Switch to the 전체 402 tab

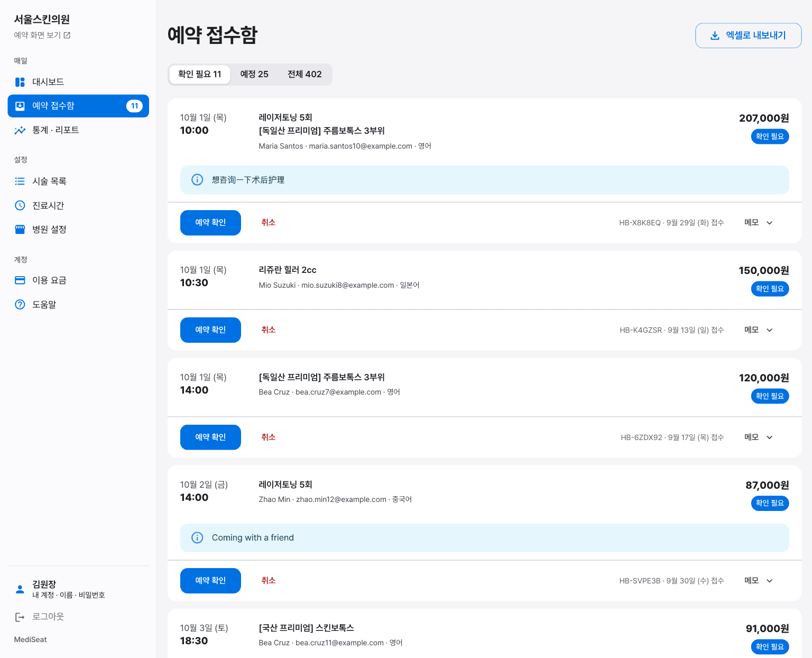pyautogui.click(x=304, y=75)
